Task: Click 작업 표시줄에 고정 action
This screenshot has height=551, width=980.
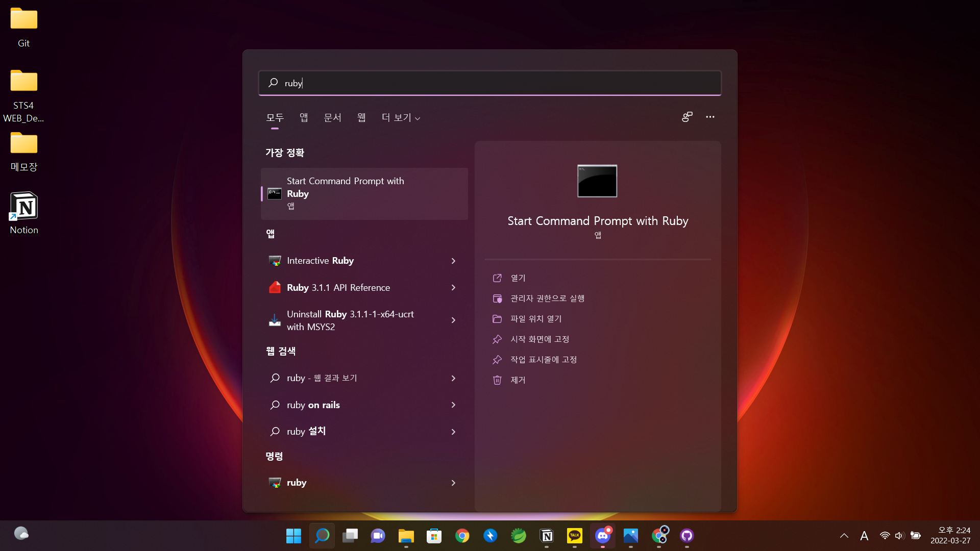Action: pos(544,360)
